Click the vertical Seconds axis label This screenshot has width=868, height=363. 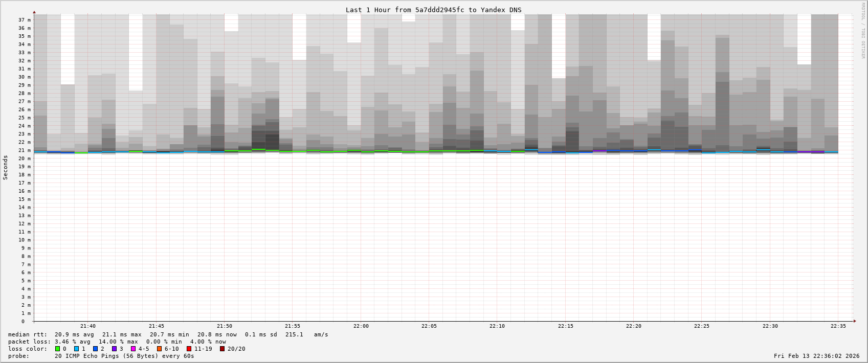6,168
